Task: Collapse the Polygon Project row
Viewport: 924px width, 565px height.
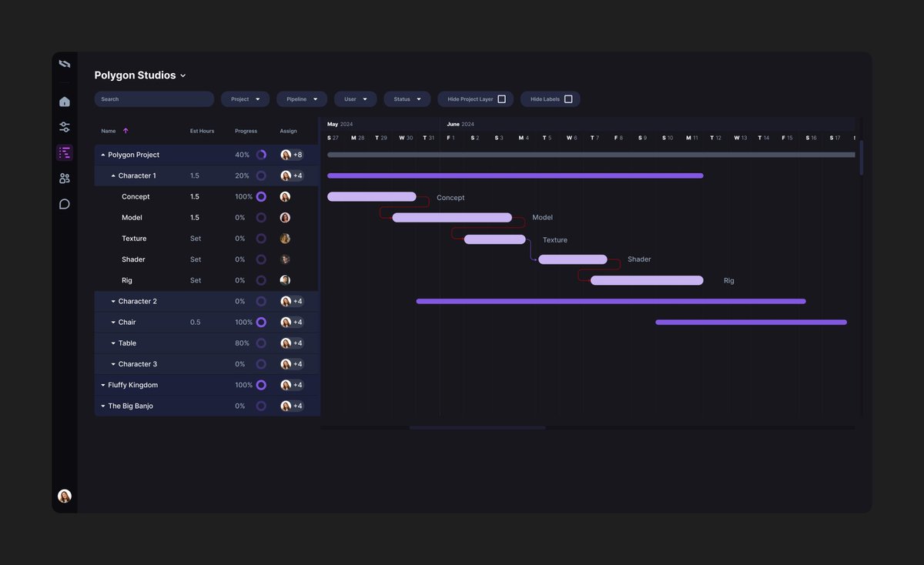Action: (103, 155)
